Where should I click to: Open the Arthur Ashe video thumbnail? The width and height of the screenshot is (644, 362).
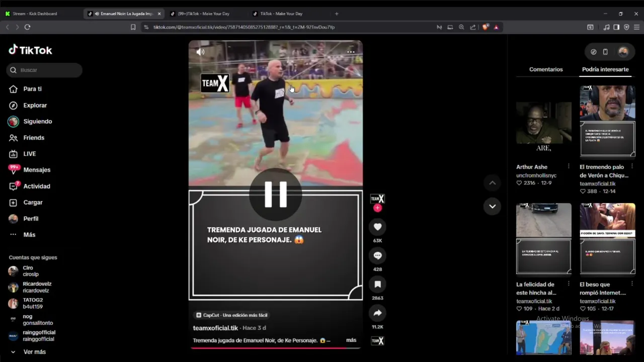point(544,121)
